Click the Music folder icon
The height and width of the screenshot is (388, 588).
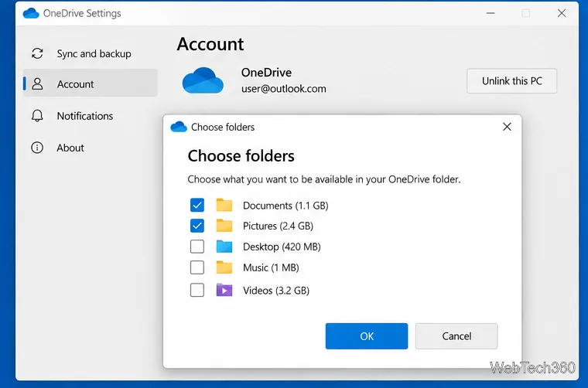pyautogui.click(x=224, y=267)
